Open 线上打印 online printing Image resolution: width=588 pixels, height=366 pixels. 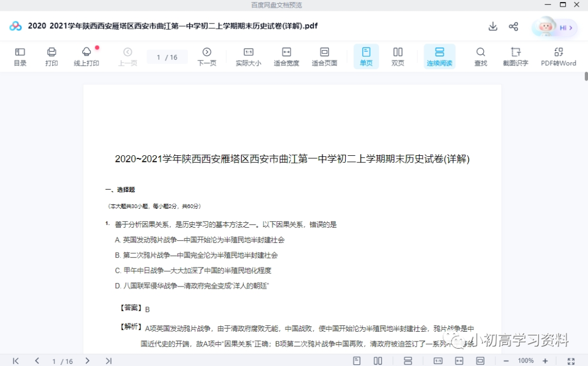click(86, 57)
